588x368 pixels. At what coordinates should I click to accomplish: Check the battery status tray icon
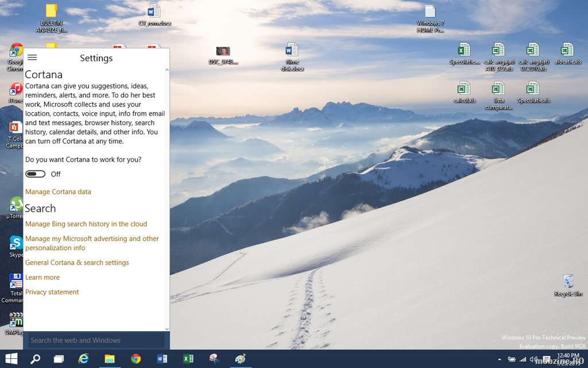tap(511, 359)
